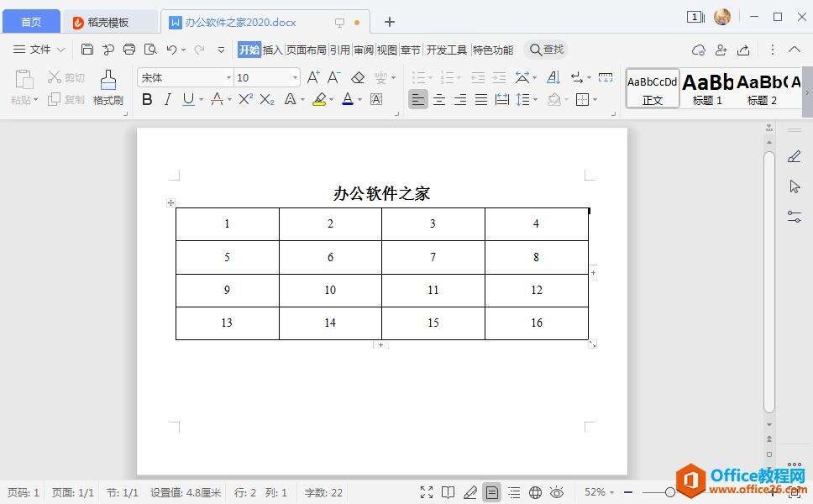Apply the 标题 2 style
This screenshot has height=504, width=813.
click(x=763, y=89)
